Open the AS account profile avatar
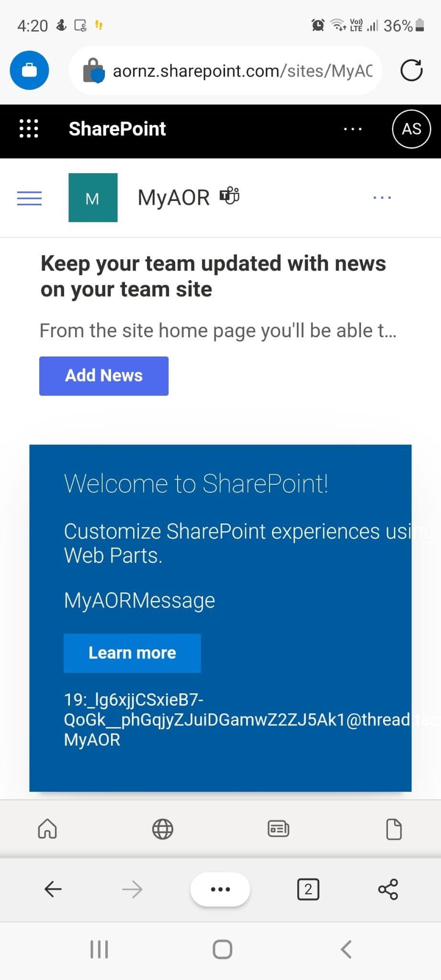 pos(411,129)
